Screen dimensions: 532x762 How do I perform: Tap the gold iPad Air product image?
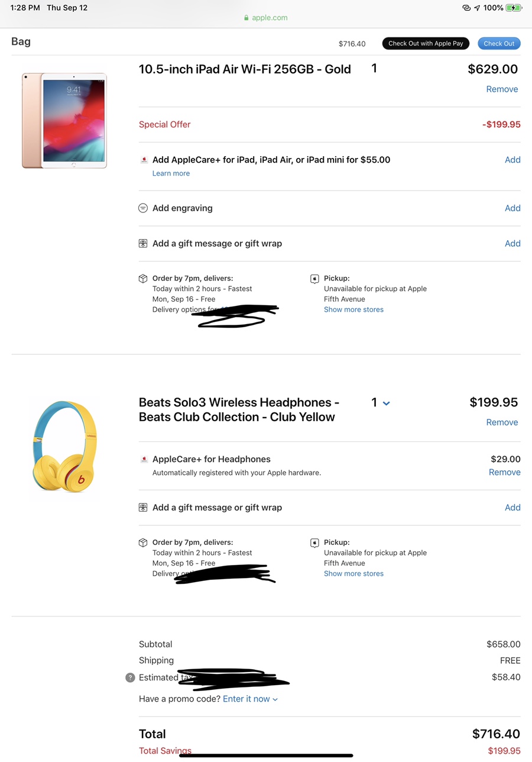(64, 121)
